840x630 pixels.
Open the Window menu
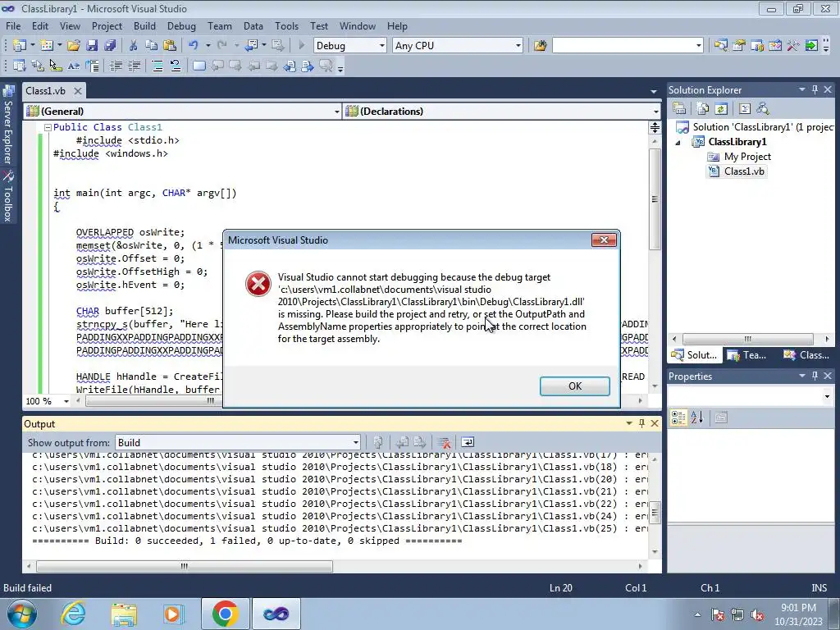[358, 25]
